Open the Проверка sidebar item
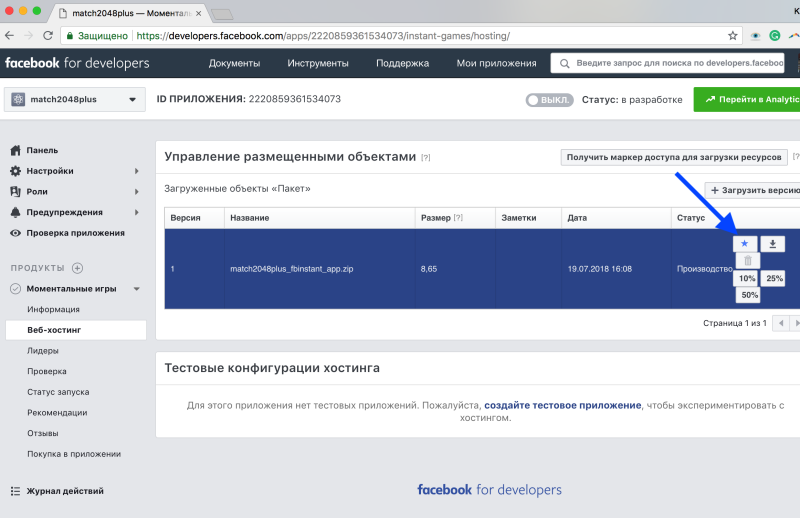Screen dimensions: 800x518 [x=47, y=371]
